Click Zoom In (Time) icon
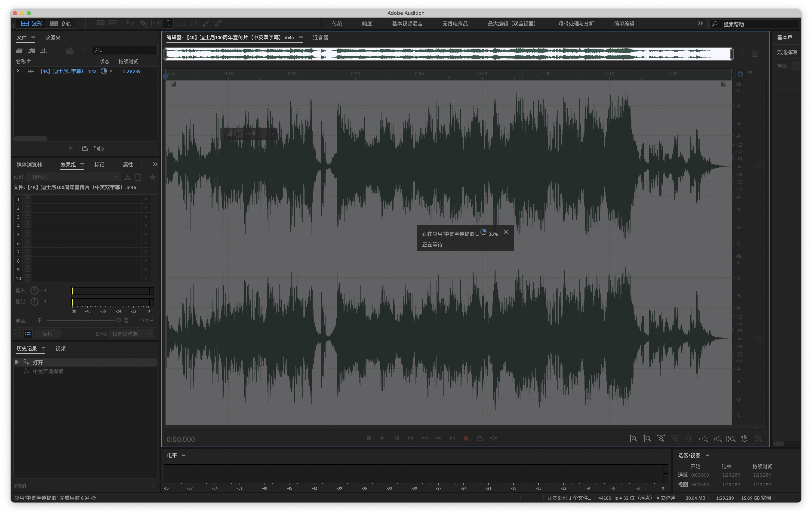 (661, 438)
